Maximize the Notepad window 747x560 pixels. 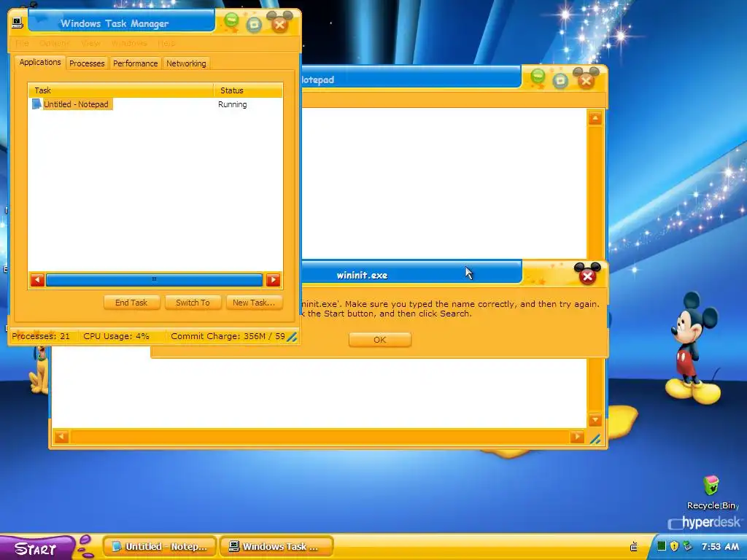(560, 80)
